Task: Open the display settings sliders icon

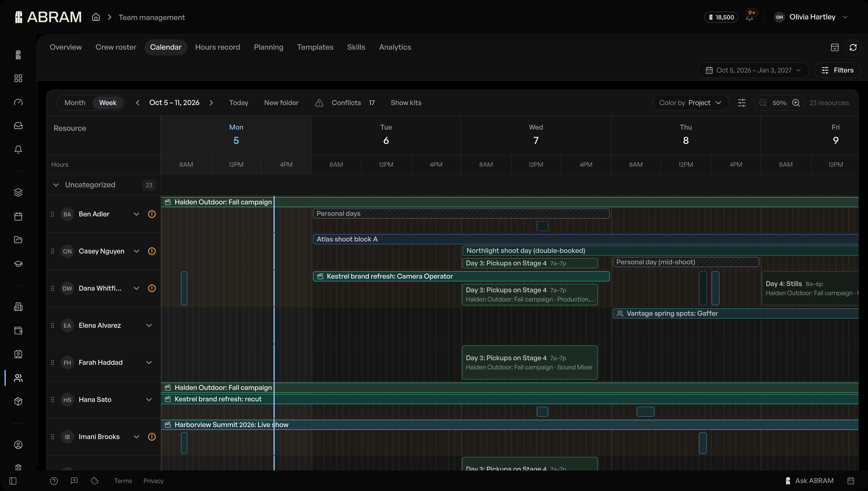Action: (x=742, y=103)
